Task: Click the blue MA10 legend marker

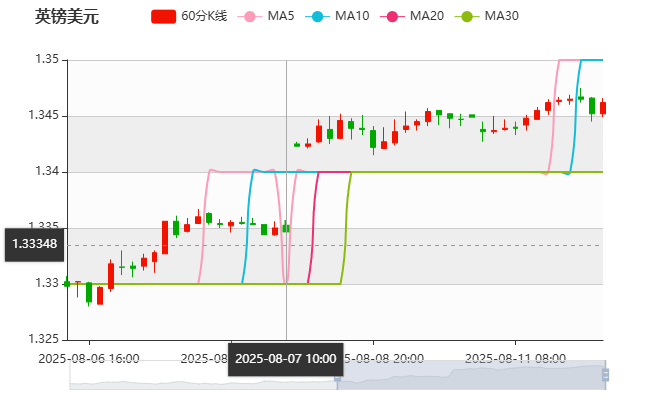Action: pos(319,16)
